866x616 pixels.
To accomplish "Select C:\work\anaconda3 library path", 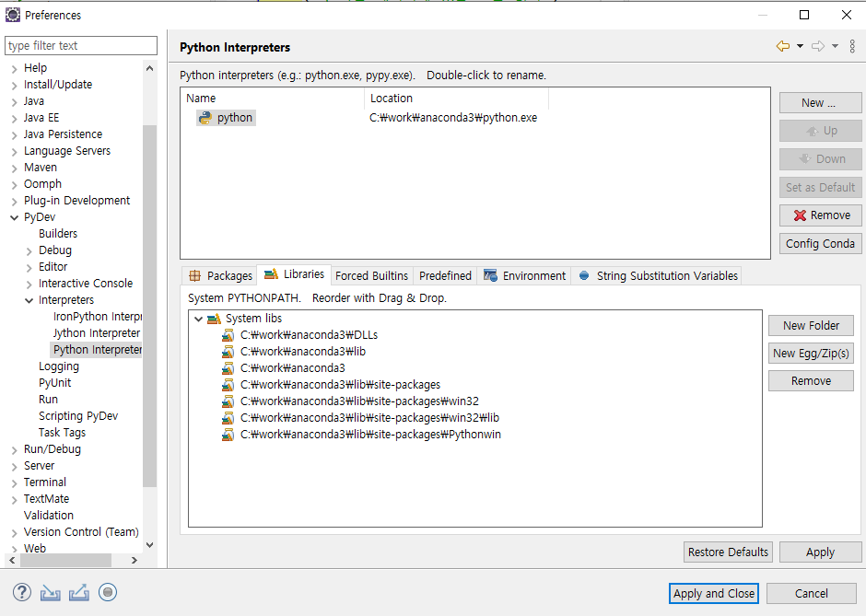I will (x=293, y=368).
